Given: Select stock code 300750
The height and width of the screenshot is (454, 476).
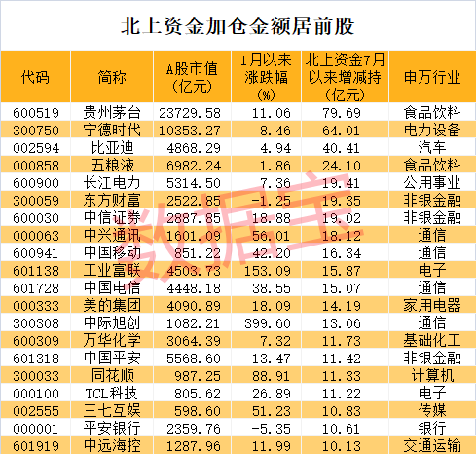Looking at the screenshot, I should coord(36,131).
